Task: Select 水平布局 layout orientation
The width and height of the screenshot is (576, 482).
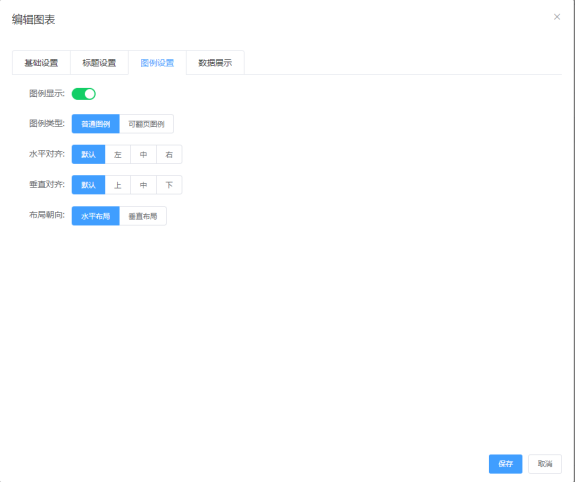Action: pyautogui.click(x=96, y=216)
